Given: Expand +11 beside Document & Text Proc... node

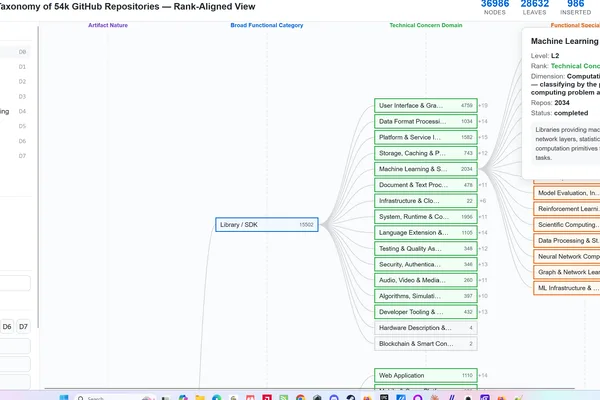Looking at the screenshot, I should (x=483, y=185).
